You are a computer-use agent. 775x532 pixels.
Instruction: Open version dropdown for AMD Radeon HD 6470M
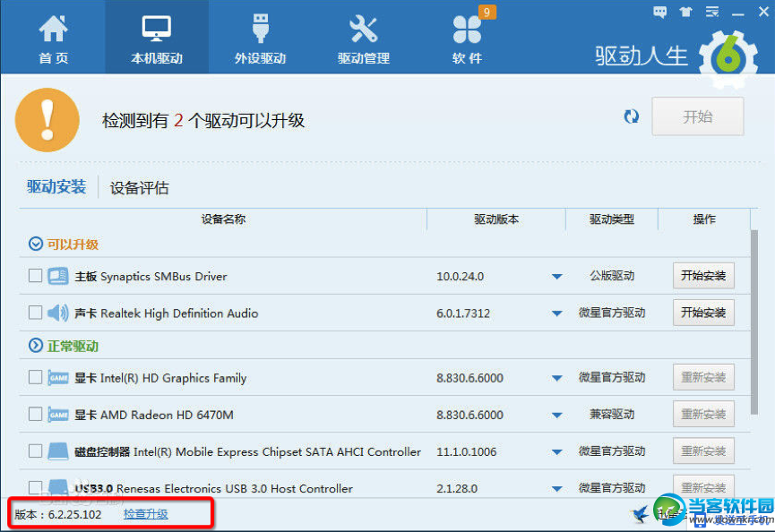(x=557, y=416)
